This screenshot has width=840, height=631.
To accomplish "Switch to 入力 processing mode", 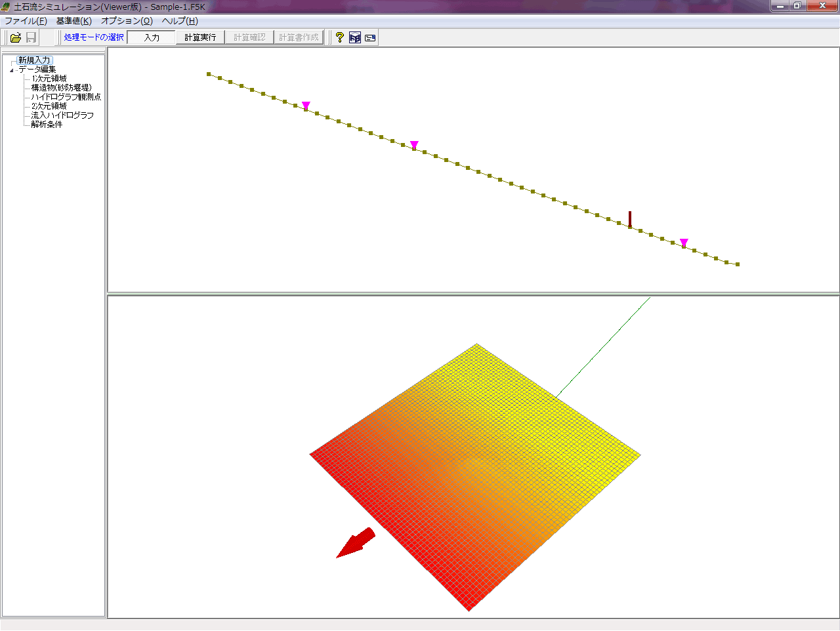I will point(152,37).
